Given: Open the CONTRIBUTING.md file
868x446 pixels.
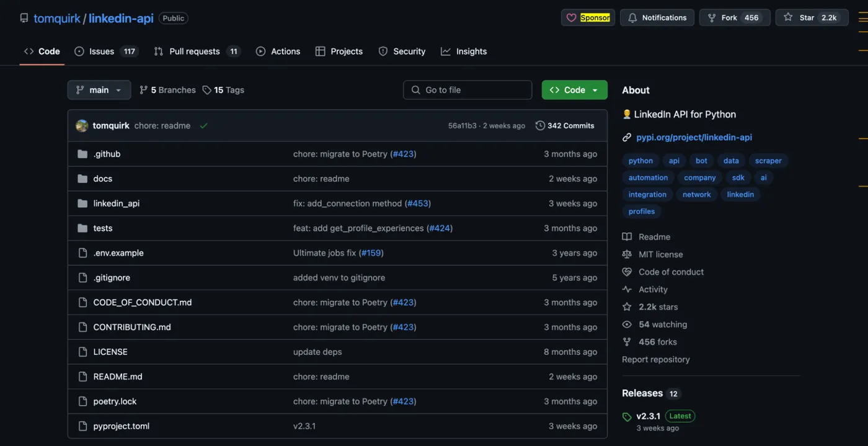Looking at the screenshot, I should 132,327.
